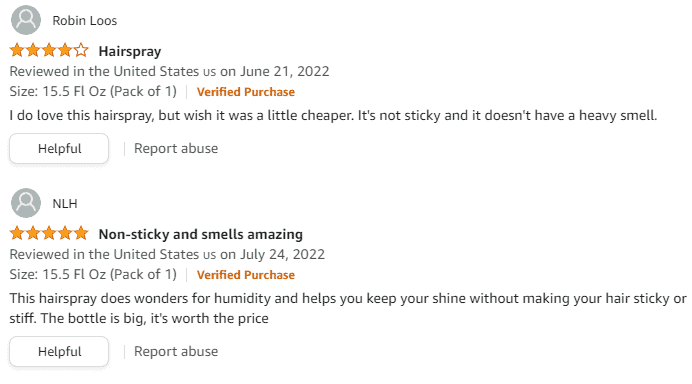Open the Hairspray review title
The height and width of the screenshot is (384, 692).
pyautogui.click(x=130, y=51)
